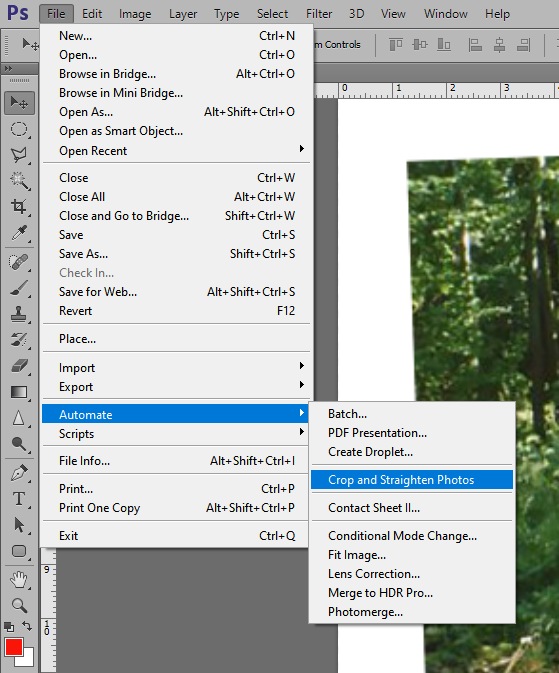
Task: Select the Pen tool
Action: click(x=19, y=473)
